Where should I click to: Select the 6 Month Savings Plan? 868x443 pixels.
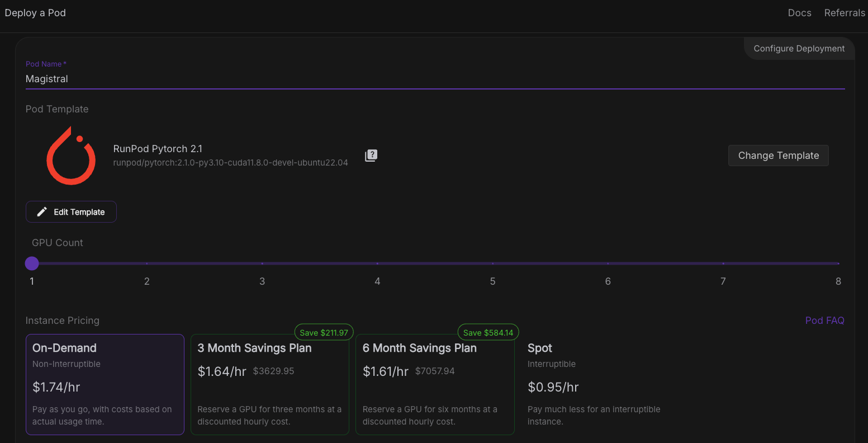pos(435,384)
